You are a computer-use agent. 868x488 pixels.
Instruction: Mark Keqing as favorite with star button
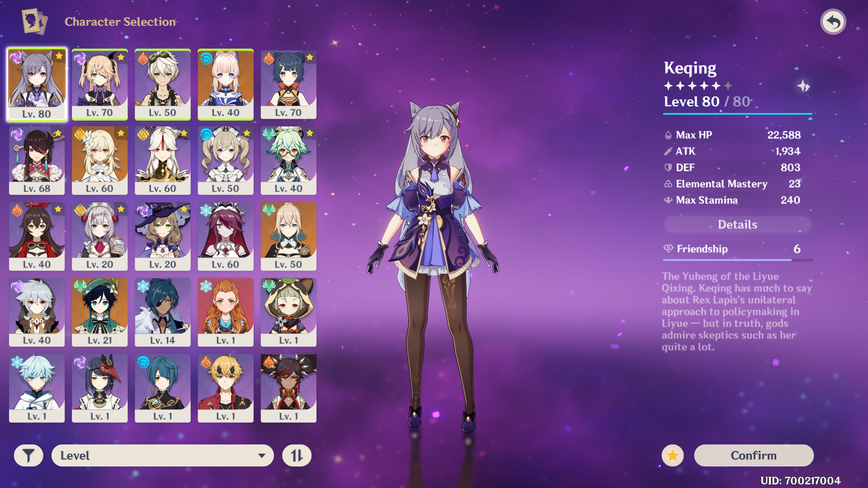click(x=673, y=455)
